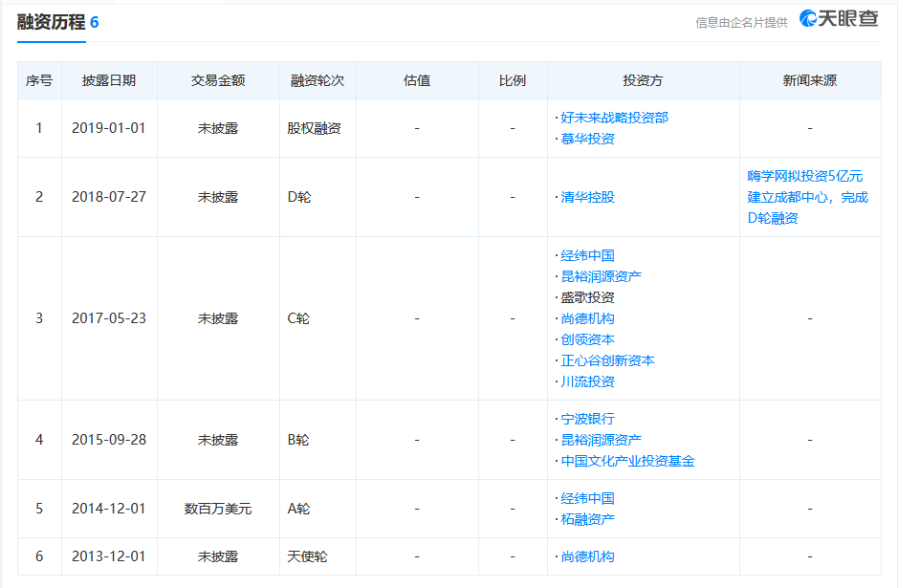This screenshot has height=588, width=898.
Task: Click the 投资方 column header
Action: 644,80
